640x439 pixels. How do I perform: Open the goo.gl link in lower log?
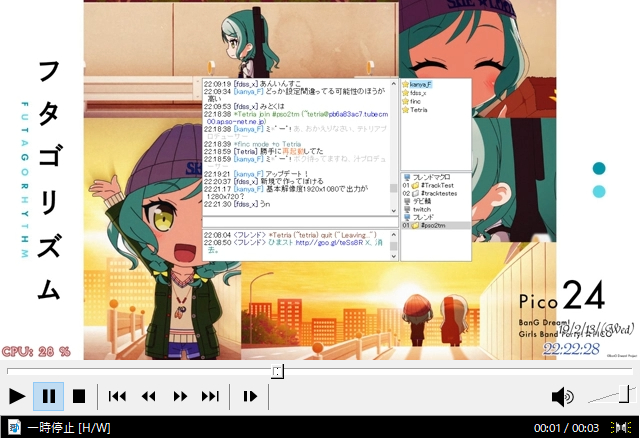[x=329, y=242]
